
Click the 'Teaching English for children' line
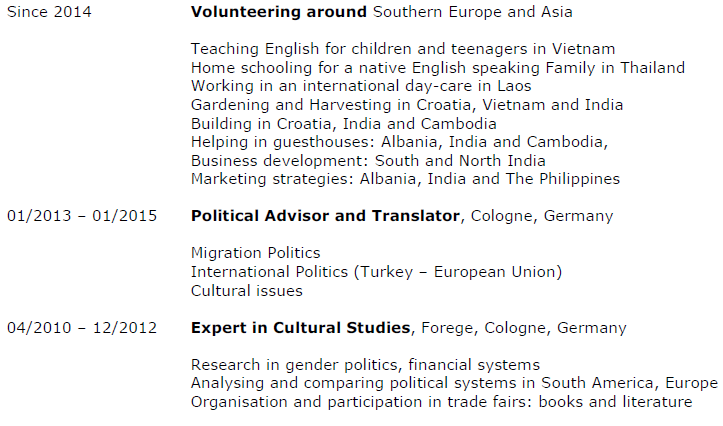coord(402,49)
